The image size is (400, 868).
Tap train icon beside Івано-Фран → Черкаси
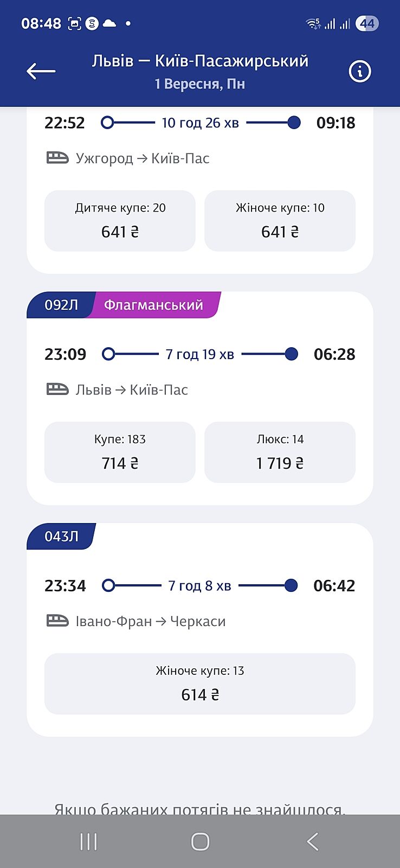57,621
